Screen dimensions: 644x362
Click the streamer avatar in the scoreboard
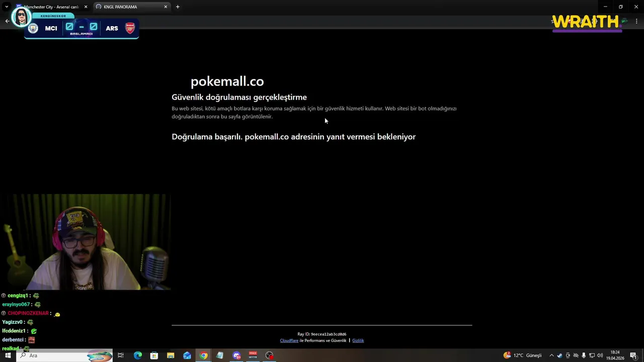(21, 17)
